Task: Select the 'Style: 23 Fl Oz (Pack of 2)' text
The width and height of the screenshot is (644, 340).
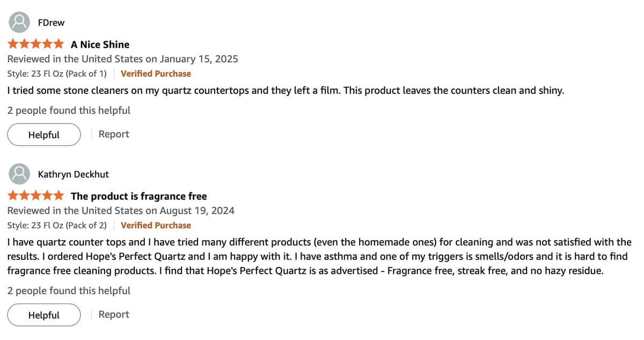Action: (x=57, y=225)
